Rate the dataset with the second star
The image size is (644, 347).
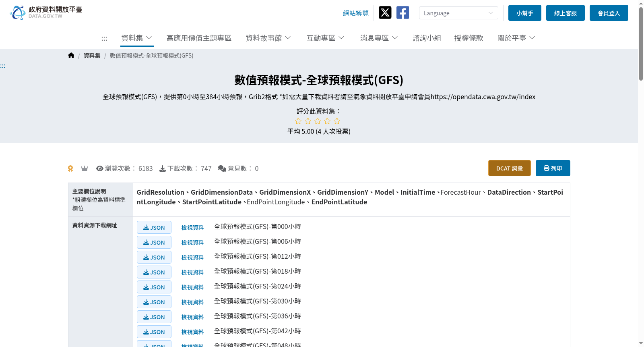pos(308,121)
